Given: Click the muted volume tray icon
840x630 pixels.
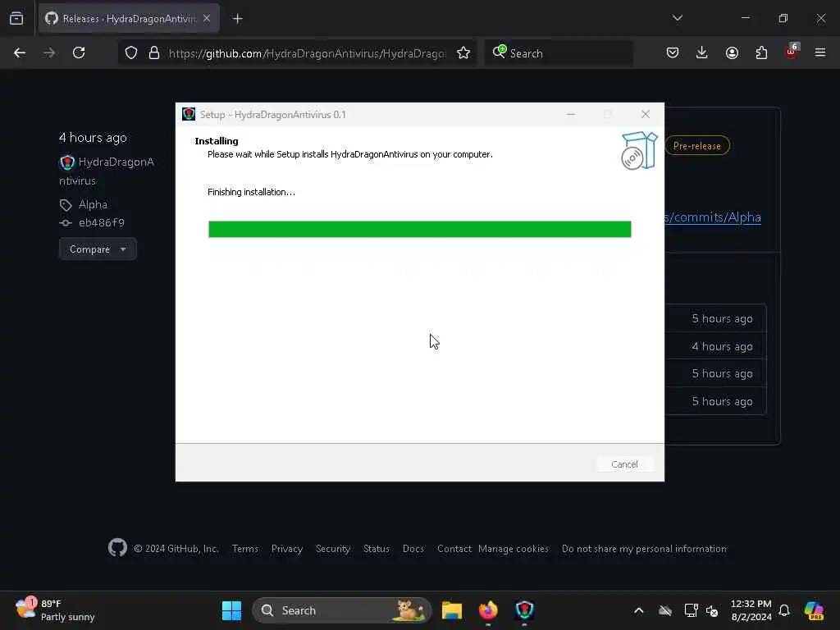Looking at the screenshot, I should [712, 610].
